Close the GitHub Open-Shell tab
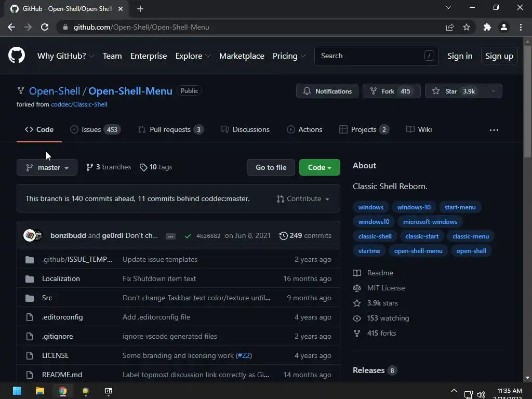The width and height of the screenshot is (532, 399). 121,9
